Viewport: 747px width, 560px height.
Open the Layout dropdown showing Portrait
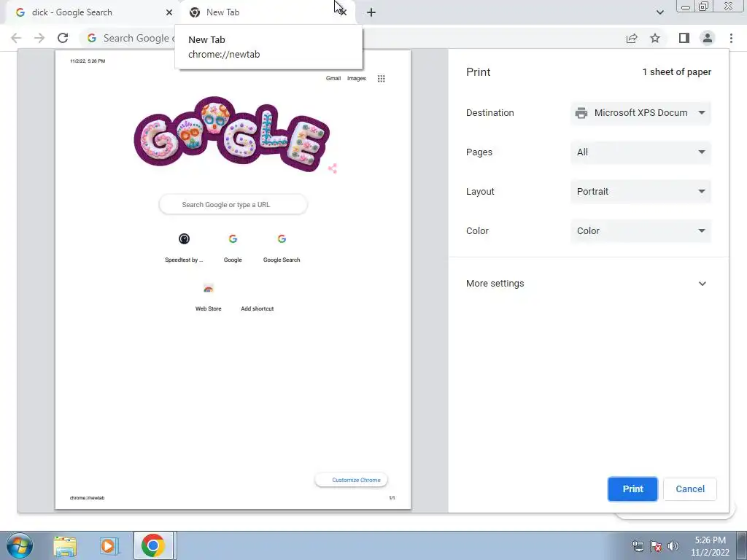[640, 192]
